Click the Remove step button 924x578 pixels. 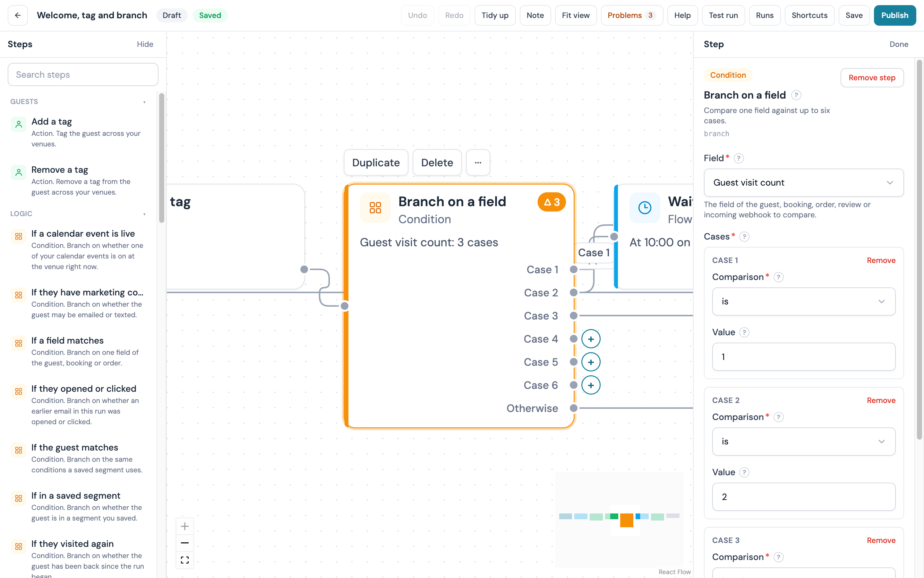click(872, 78)
